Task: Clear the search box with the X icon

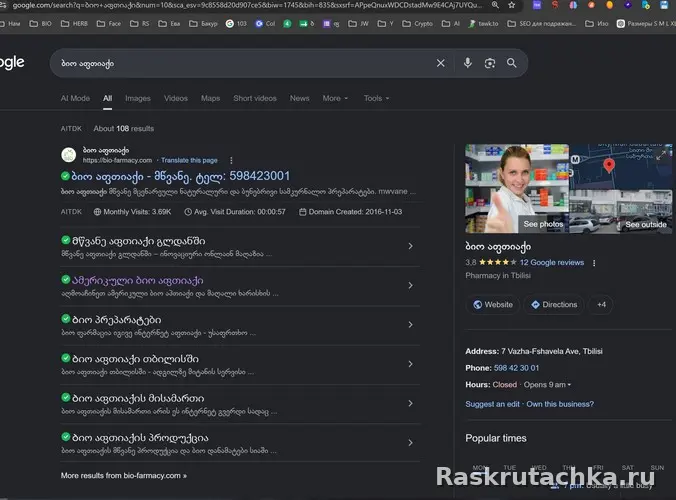Action: [x=441, y=63]
